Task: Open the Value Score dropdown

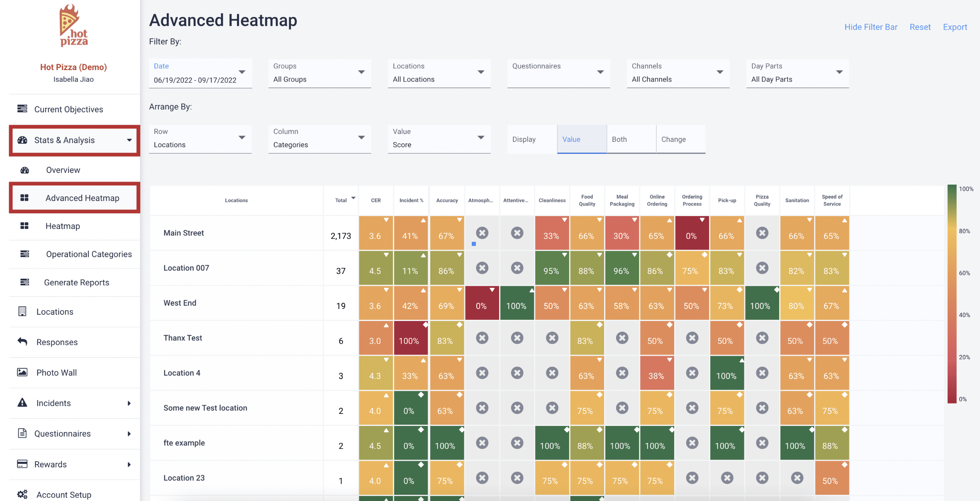Action: [439, 139]
